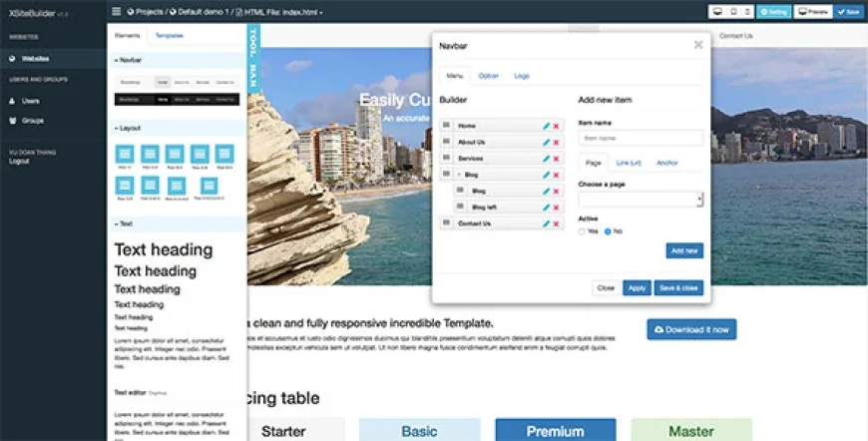
Task: Select the Page tab
Action: (593, 163)
